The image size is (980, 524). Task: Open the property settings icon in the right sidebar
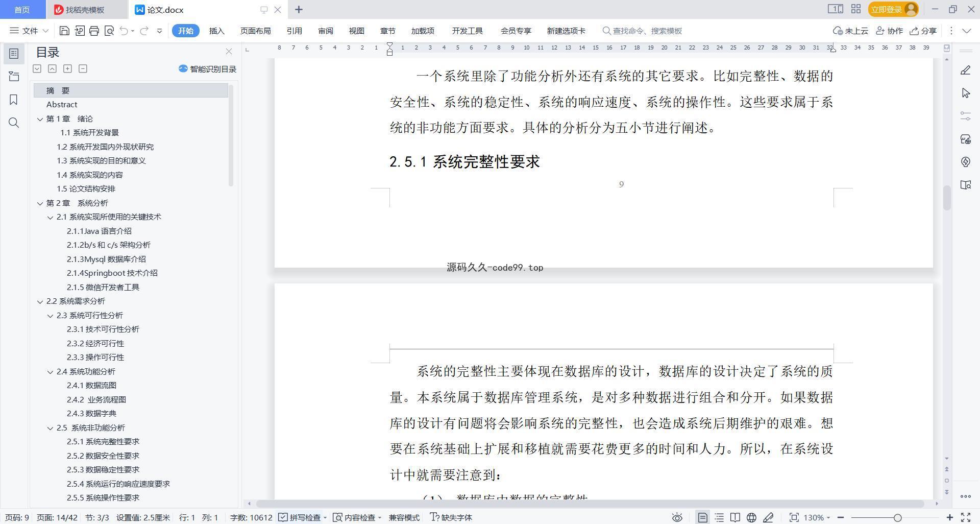(x=965, y=116)
